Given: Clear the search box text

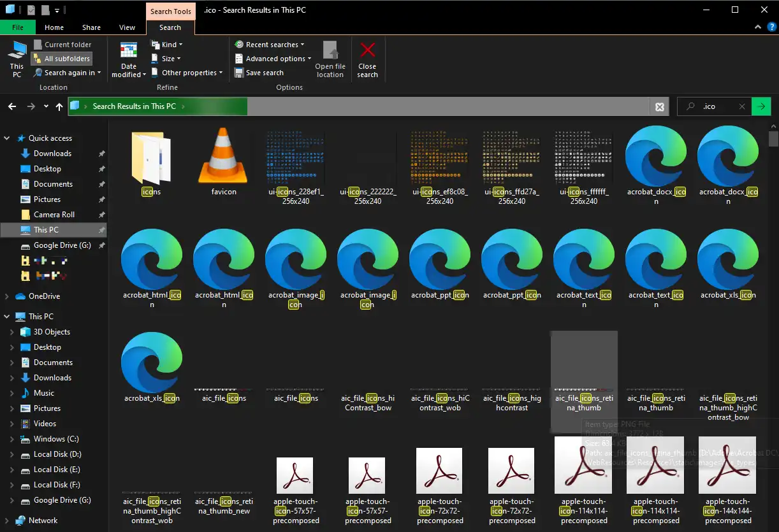Looking at the screenshot, I should click(742, 106).
